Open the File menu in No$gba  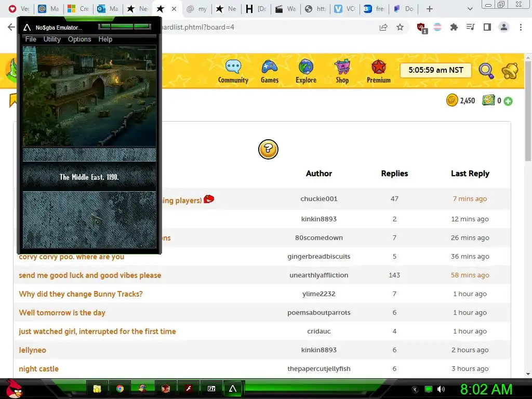[31, 39]
